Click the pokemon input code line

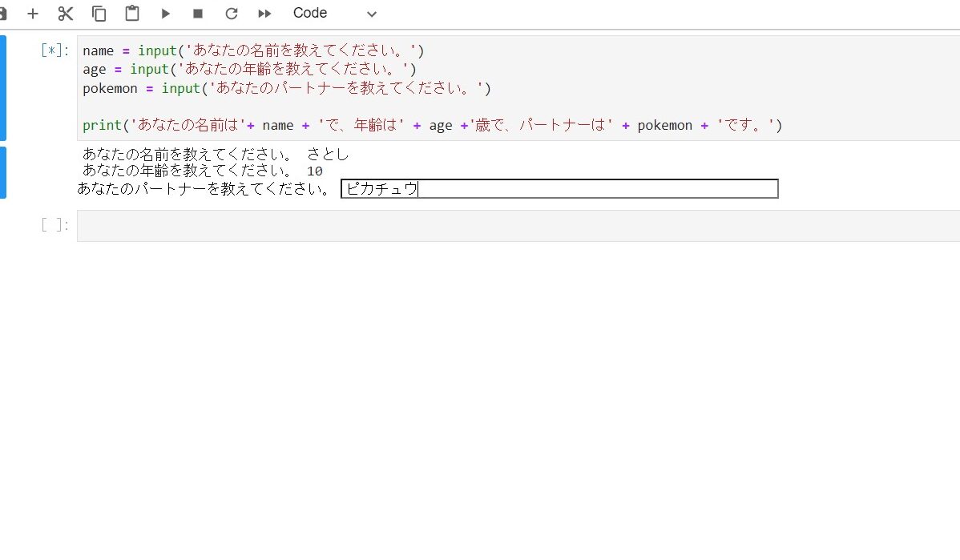[287, 88]
